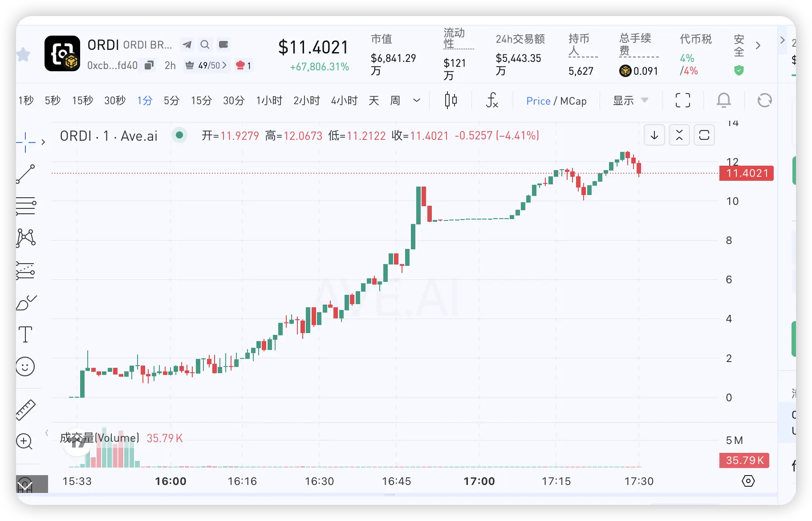Toggle chart to Price view

tap(538, 101)
